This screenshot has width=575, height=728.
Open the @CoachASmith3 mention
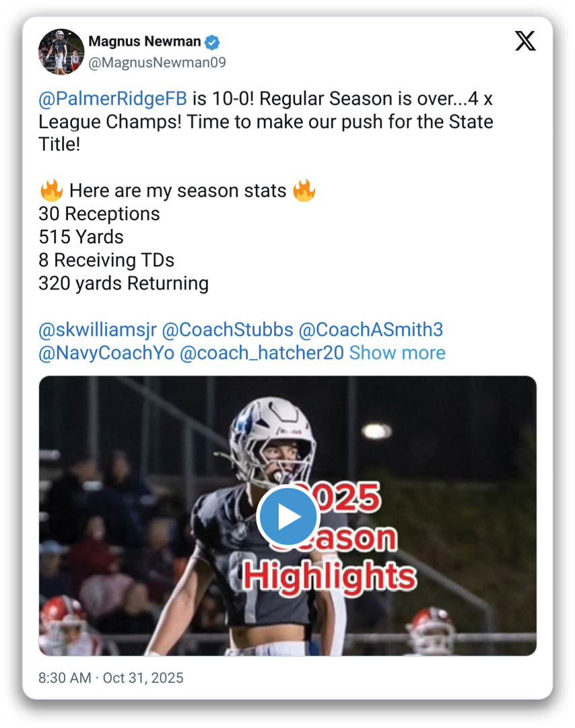point(371,329)
